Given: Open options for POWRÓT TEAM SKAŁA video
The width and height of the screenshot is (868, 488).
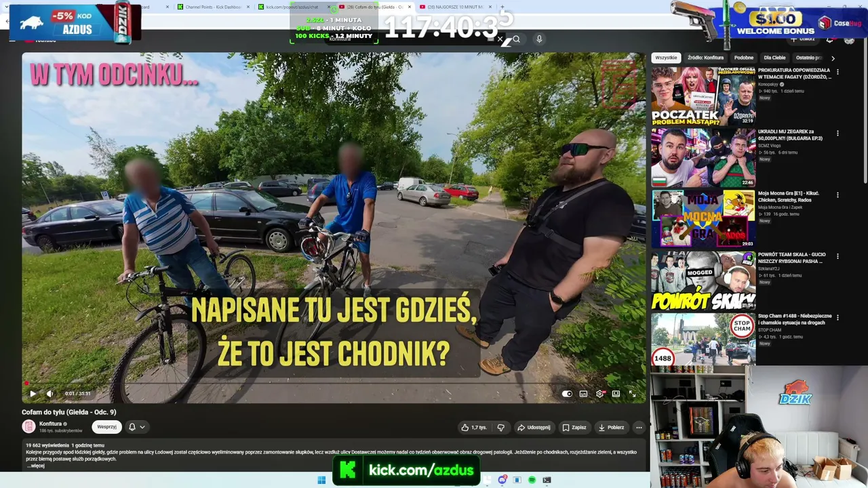Looking at the screenshot, I should pyautogui.click(x=837, y=257).
